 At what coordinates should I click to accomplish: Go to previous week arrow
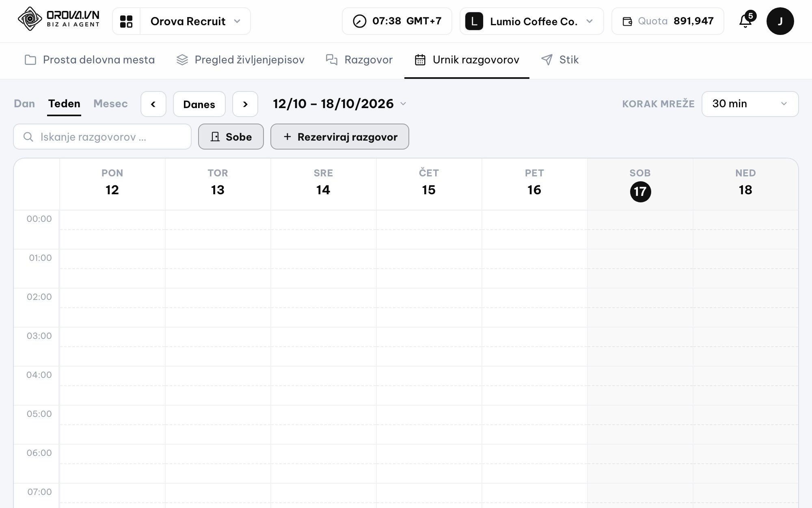pos(153,104)
